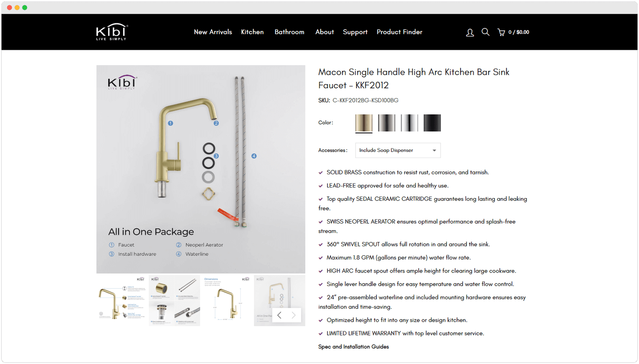The height and width of the screenshot is (364, 639).
Task: Show next thumbnail with right arrow
Action: pyautogui.click(x=294, y=315)
